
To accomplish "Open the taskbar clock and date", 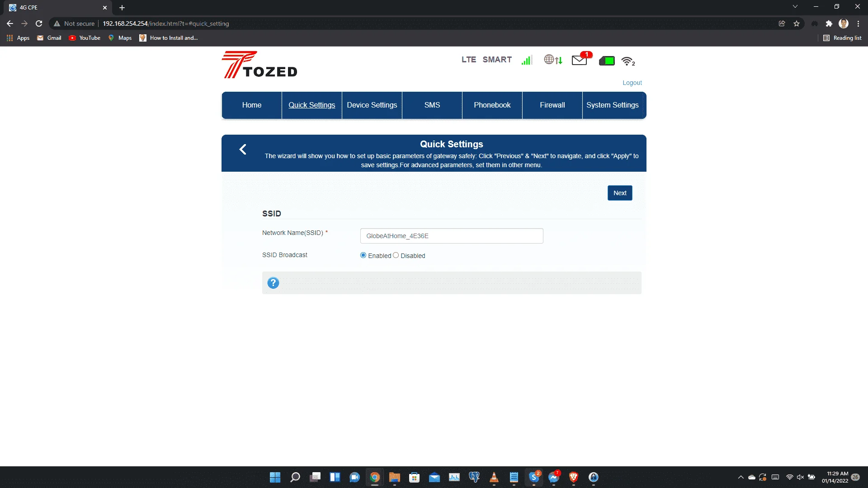I will 835,477.
